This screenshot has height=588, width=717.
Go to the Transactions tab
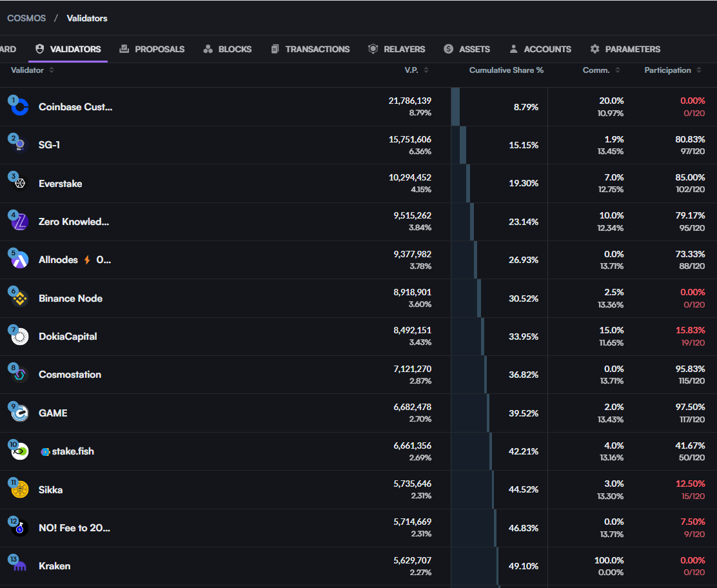coord(311,49)
